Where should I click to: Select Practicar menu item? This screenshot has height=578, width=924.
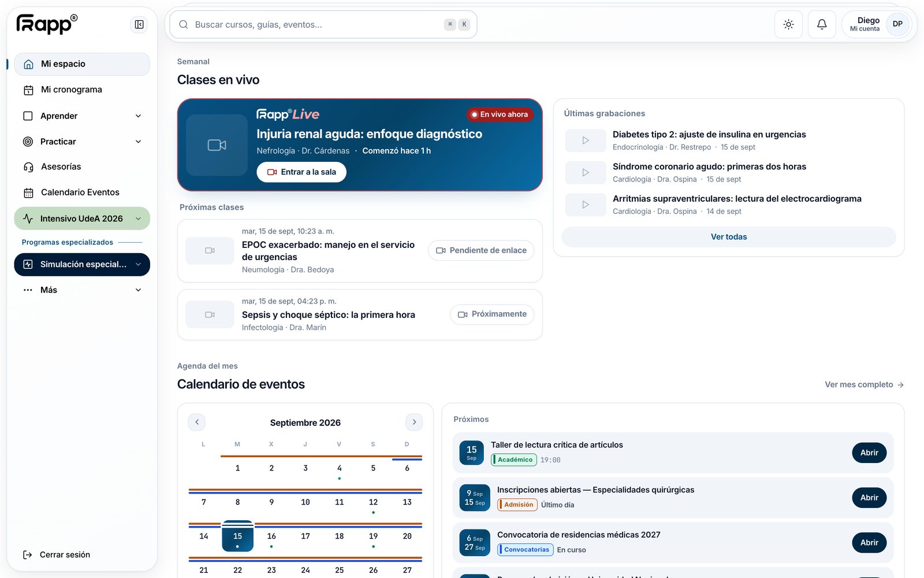[x=82, y=142]
